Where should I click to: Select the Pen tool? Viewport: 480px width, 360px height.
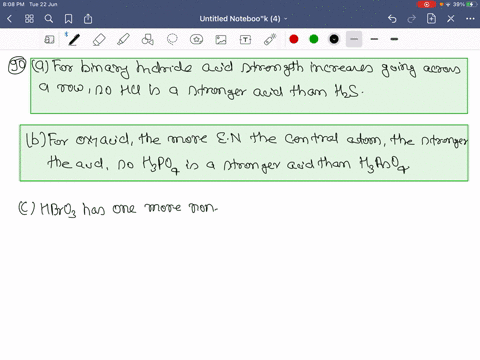tap(73, 40)
